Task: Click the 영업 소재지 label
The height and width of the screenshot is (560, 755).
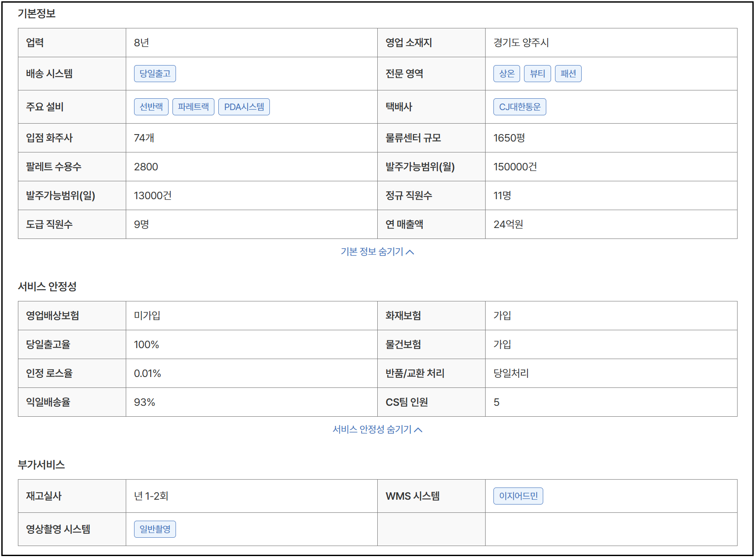Action: [x=409, y=42]
